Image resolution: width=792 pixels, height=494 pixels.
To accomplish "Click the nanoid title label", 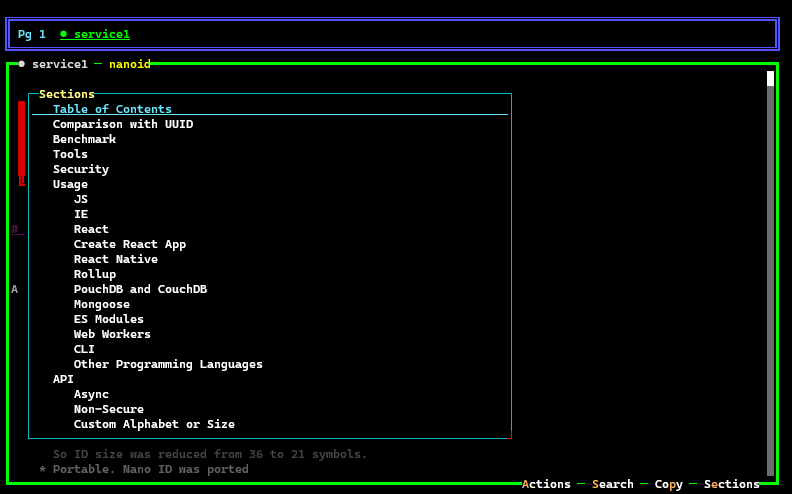I will coord(130,64).
